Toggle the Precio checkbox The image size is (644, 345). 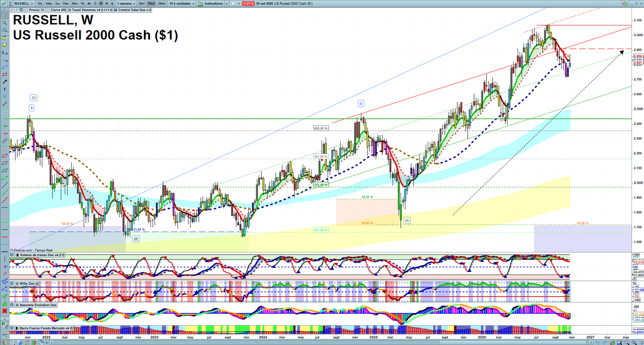(x=27, y=10)
